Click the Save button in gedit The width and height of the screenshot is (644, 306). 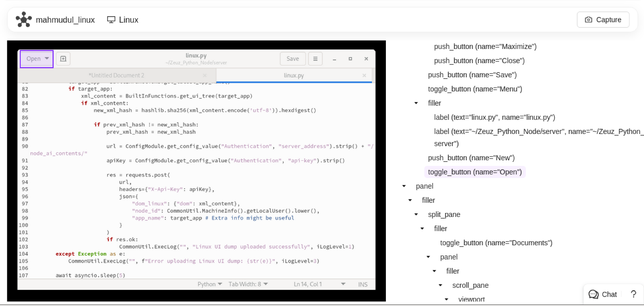pos(292,59)
